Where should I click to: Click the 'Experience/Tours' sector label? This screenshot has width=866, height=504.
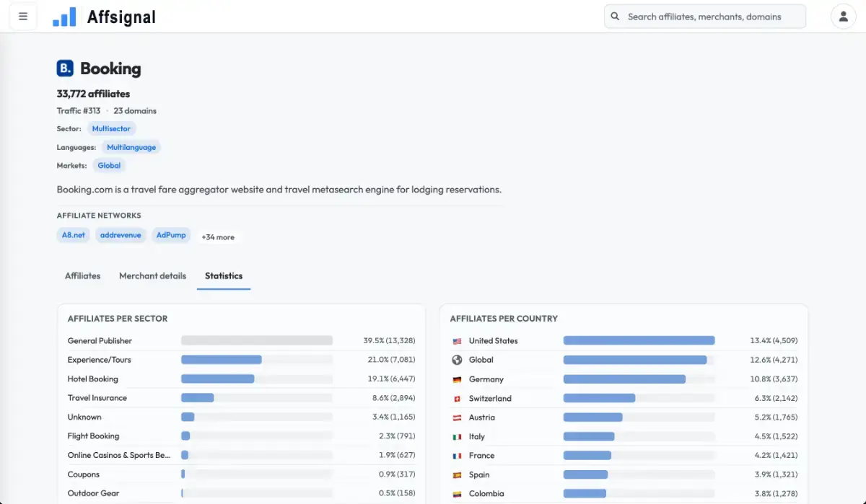click(x=99, y=360)
